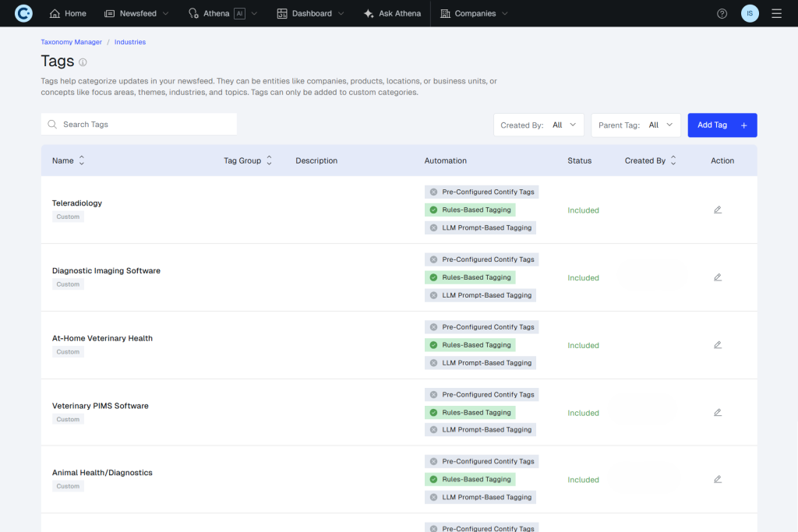Click the help question mark icon
The width and height of the screenshot is (798, 532).
click(x=722, y=12)
